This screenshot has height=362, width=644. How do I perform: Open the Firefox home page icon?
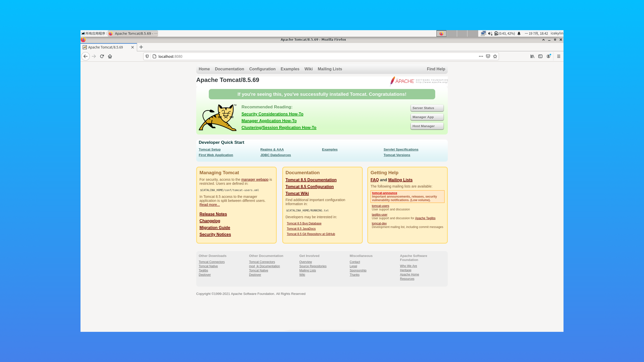click(x=110, y=56)
